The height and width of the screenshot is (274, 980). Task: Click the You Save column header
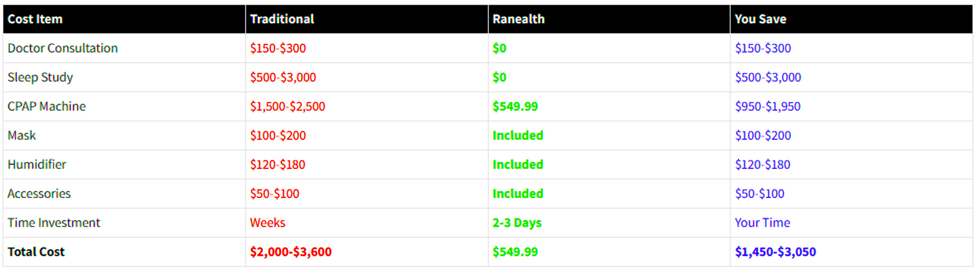coord(760,19)
